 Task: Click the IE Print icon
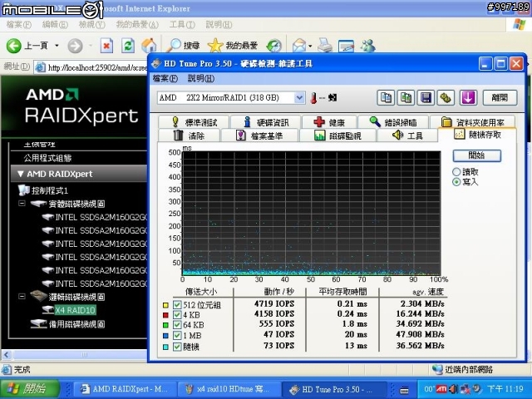tap(325, 46)
